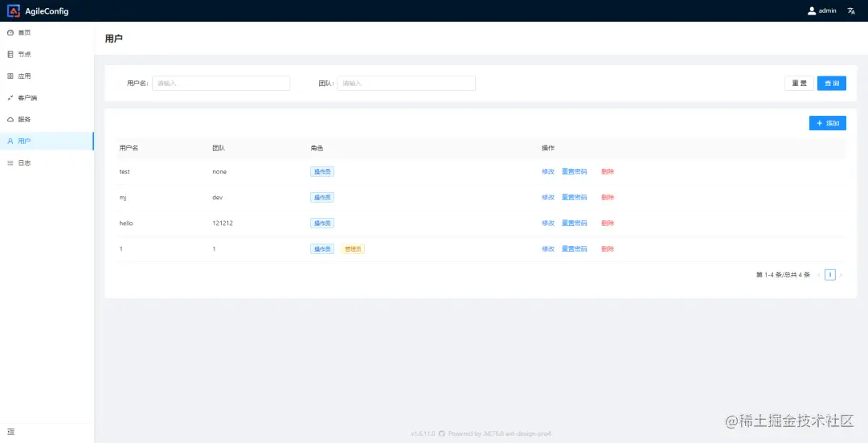This screenshot has width=868, height=443.
Task: Delete user hello via 删除
Action: 608,224
